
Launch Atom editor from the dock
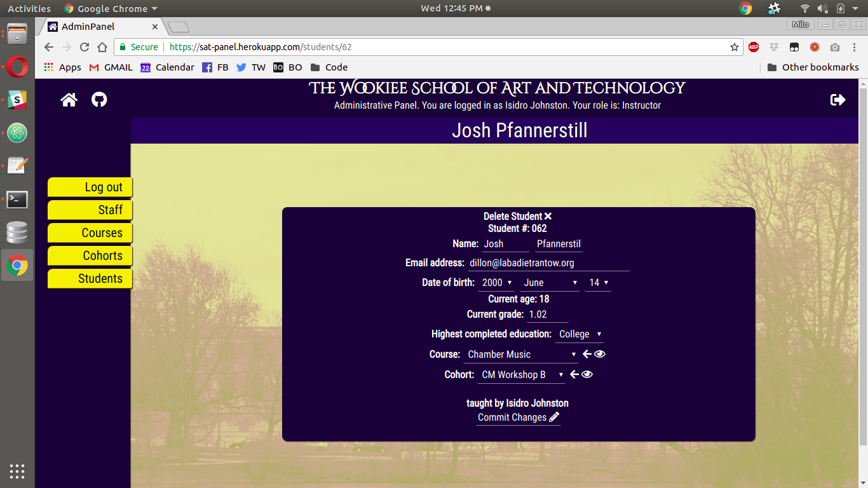[x=17, y=133]
